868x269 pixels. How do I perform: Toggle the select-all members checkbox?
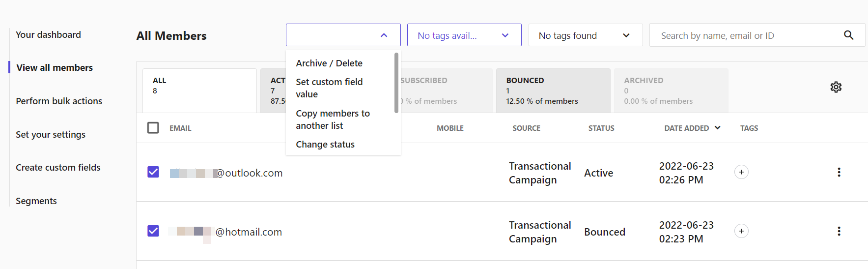[153, 128]
